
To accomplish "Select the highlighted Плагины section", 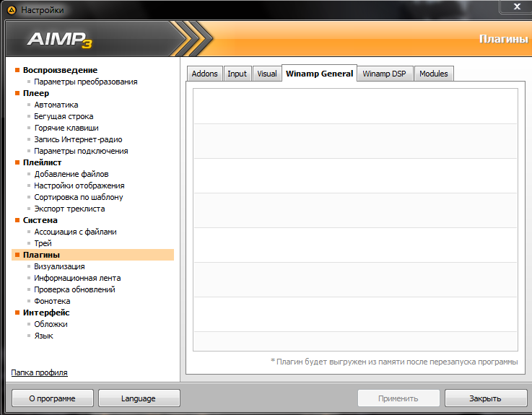I will [x=92, y=255].
